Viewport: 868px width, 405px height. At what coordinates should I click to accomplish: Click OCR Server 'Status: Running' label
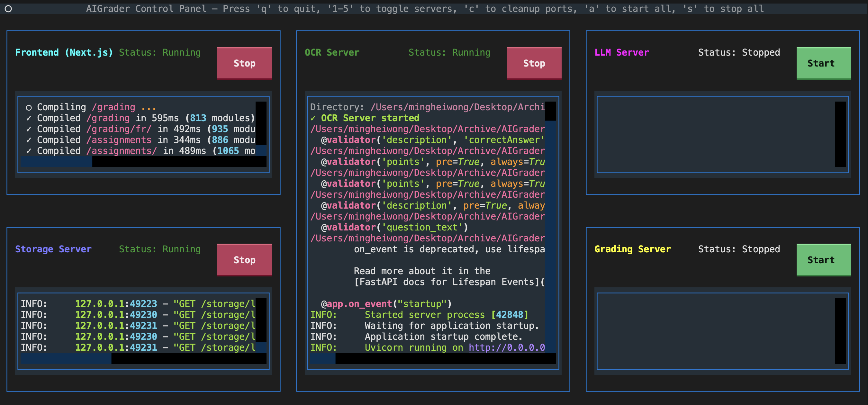[449, 52]
